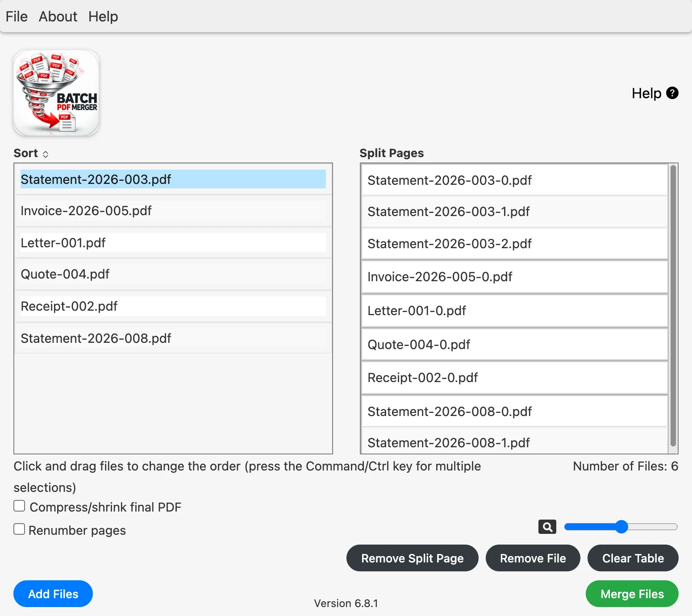Select split page Receipt-002-0.pdf

coord(514,378)
